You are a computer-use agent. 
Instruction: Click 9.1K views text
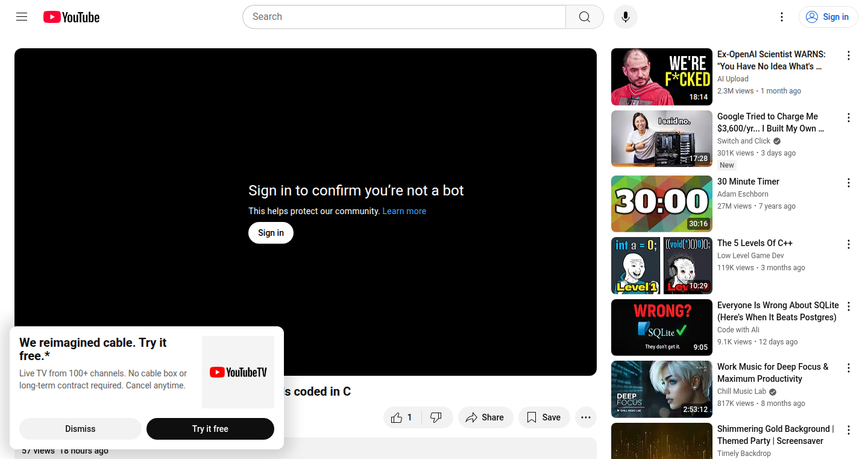click(x=734, y=342)
